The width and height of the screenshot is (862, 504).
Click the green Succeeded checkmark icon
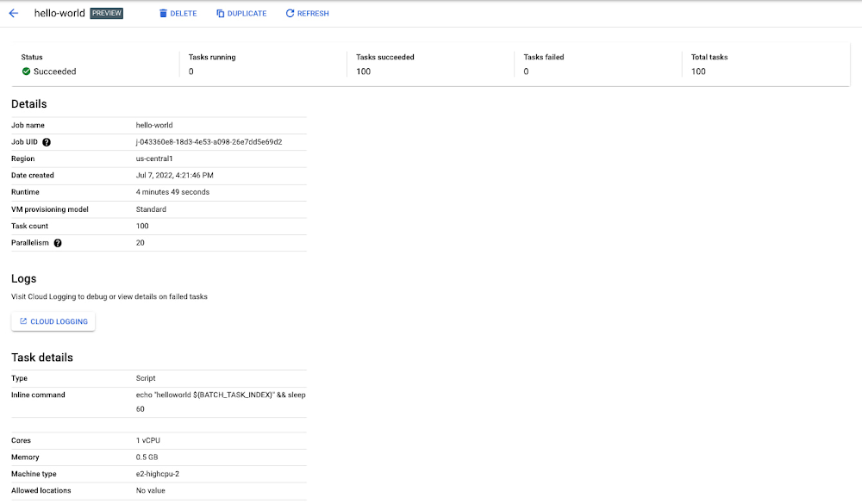(27, 72)
